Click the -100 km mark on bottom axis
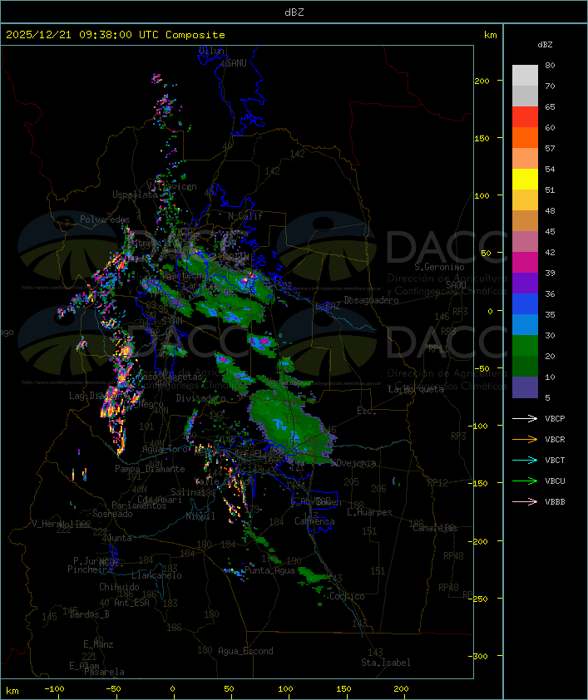 pyautogui.click(x=54, y=689)
